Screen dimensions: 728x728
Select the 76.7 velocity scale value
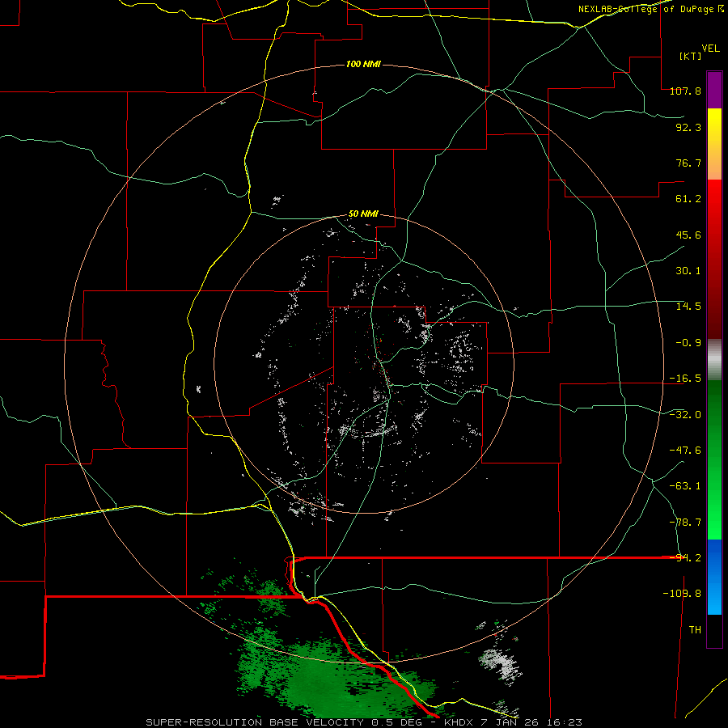(688, 163)
